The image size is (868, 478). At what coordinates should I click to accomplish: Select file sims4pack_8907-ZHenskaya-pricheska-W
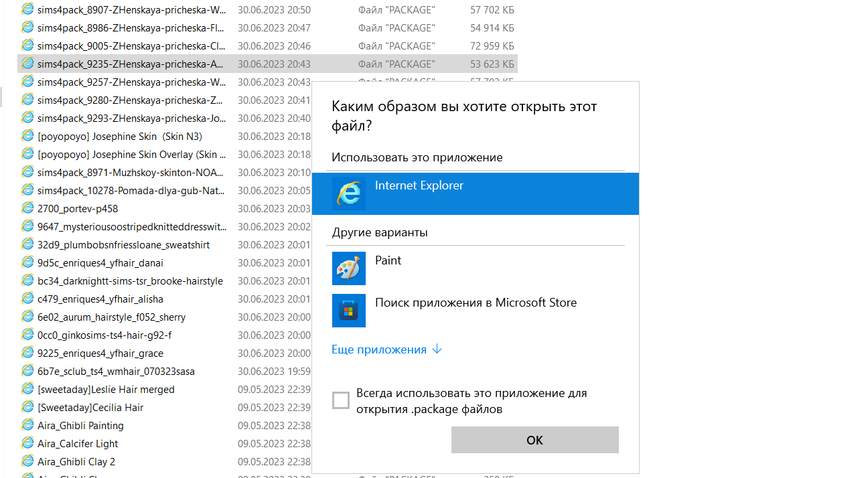click(131, 10)
